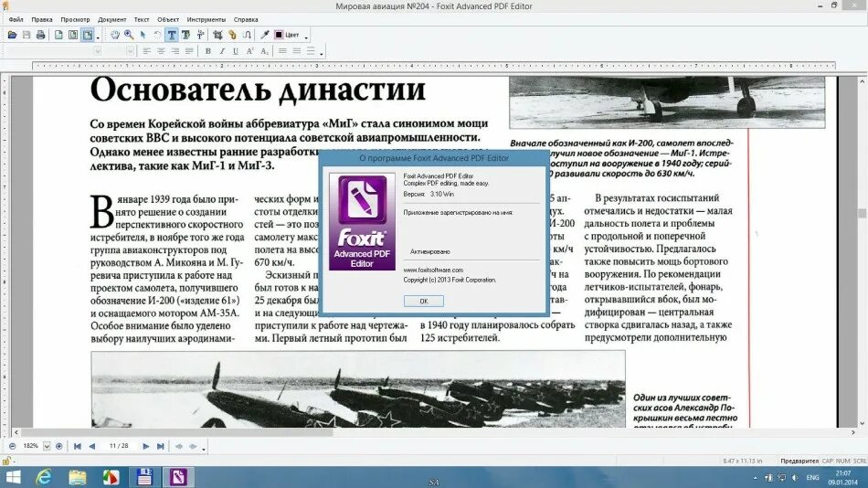Click the zoom in plus icon
Screen dimensions: 868x488
[58, 446]
